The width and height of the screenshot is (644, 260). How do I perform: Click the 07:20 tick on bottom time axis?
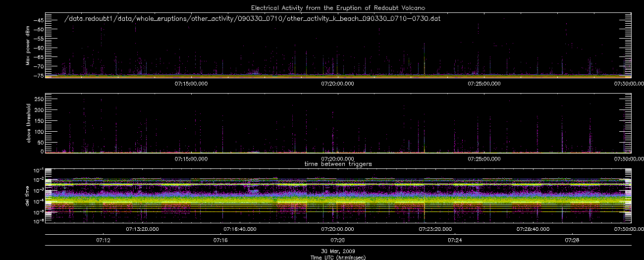pyautogui.click(x=337, y=240)
